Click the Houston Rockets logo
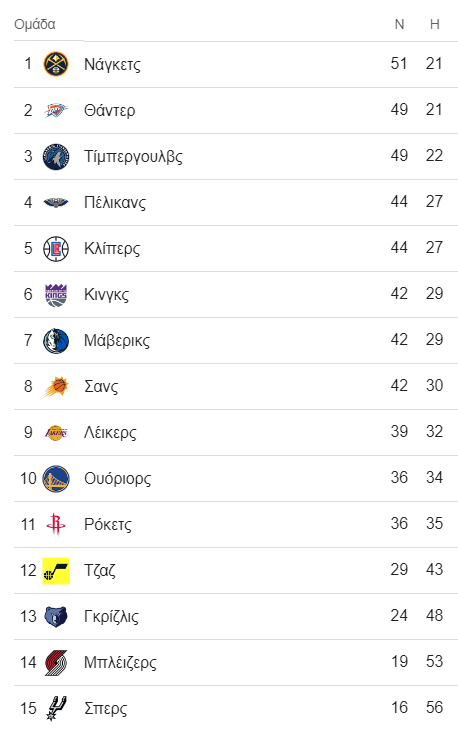This screenshot has width=458, height=736. (x=56, y=524)
